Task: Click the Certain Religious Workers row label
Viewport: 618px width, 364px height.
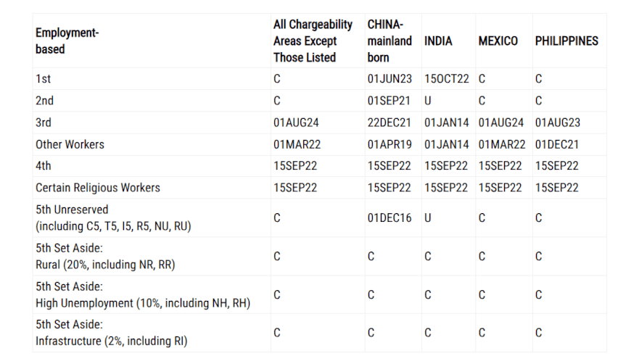Action: click(98, 188)
